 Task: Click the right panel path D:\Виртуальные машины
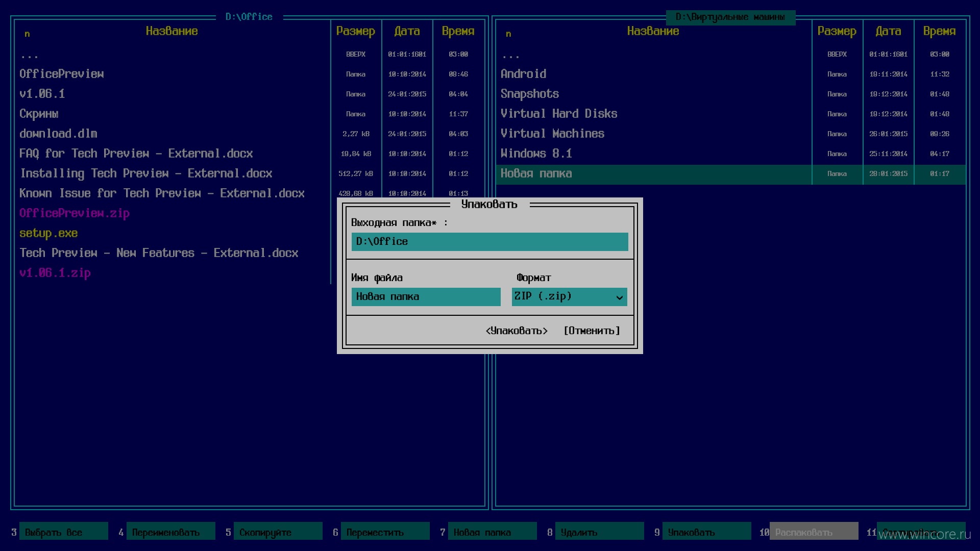730,17
